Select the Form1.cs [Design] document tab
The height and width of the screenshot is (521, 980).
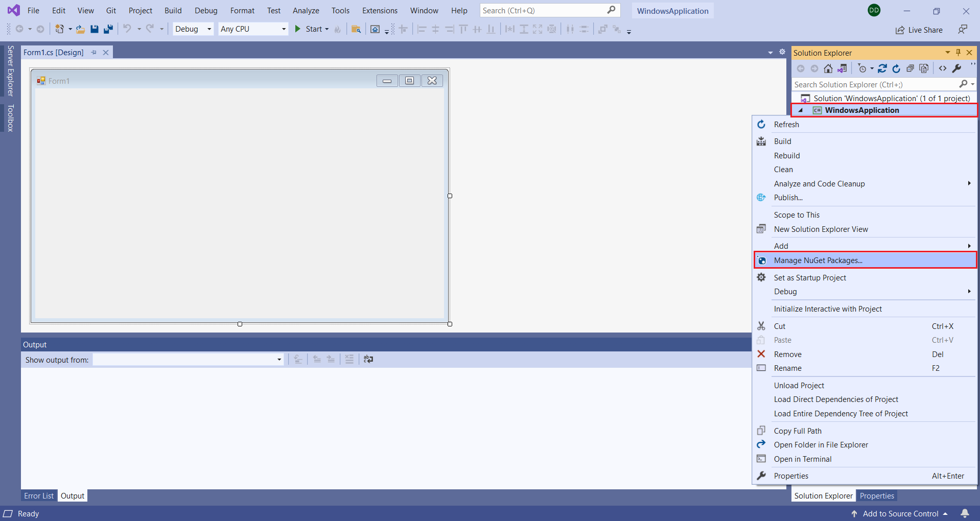[x=54, y=52]
